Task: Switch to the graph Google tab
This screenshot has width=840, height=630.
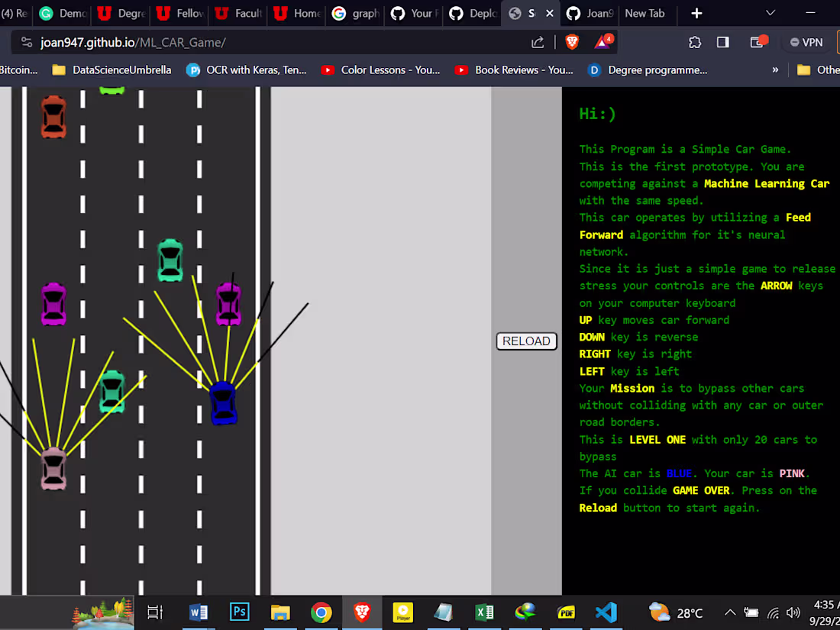Action: pyautogui.click(x=356, y=13)
